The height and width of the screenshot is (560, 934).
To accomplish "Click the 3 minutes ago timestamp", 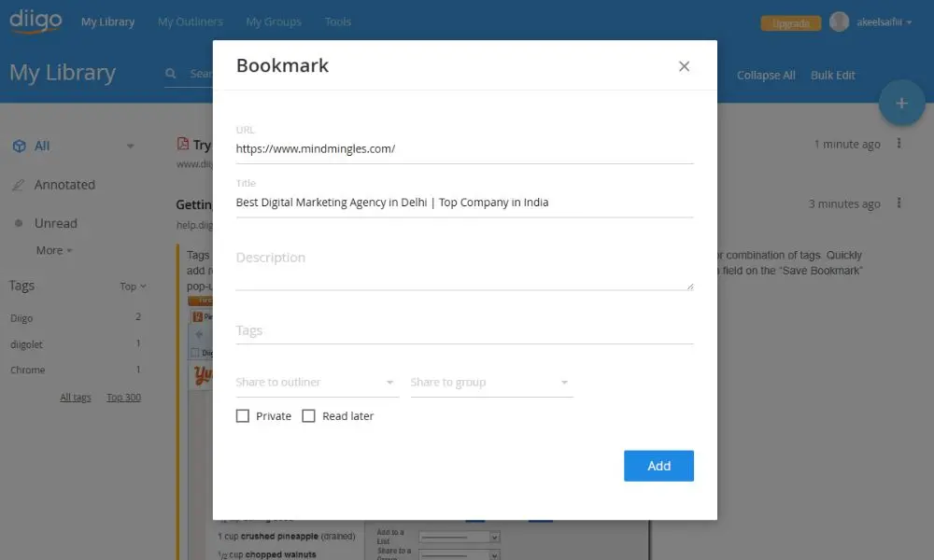I will coord(844,204).
